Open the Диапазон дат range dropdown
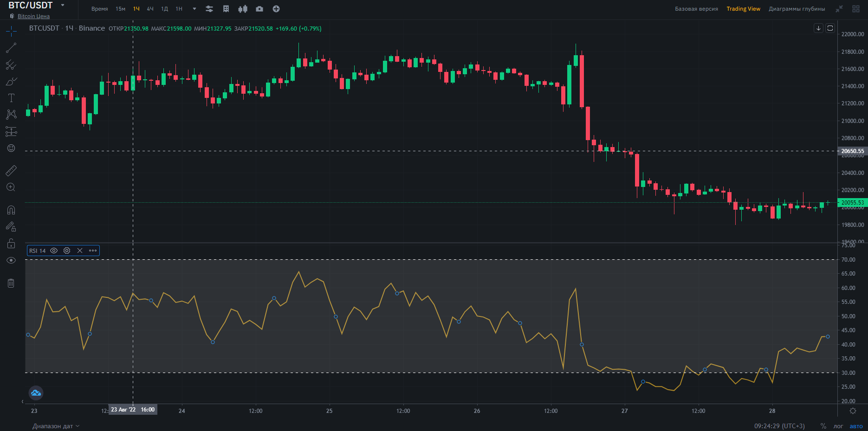The width and height of the screenshot is (868, 431). (56, 426)
